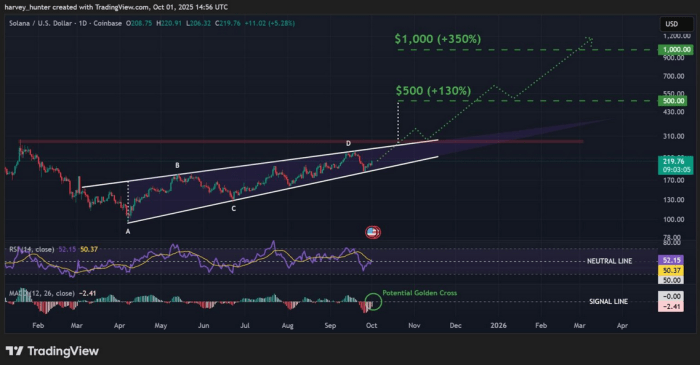Click the Oct label on time axis
700x365 pixels.
[x=371, y=326]
